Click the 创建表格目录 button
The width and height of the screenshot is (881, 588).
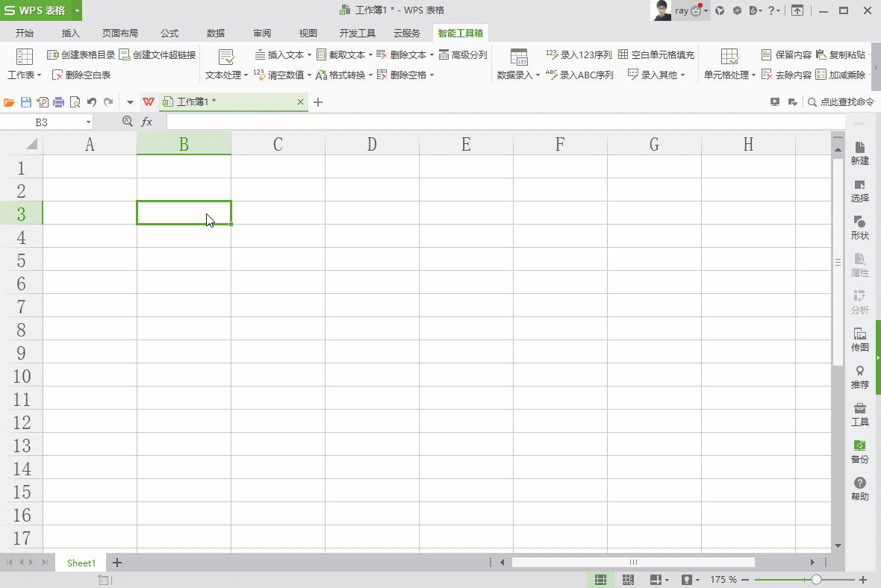click(x=82, y=54)
